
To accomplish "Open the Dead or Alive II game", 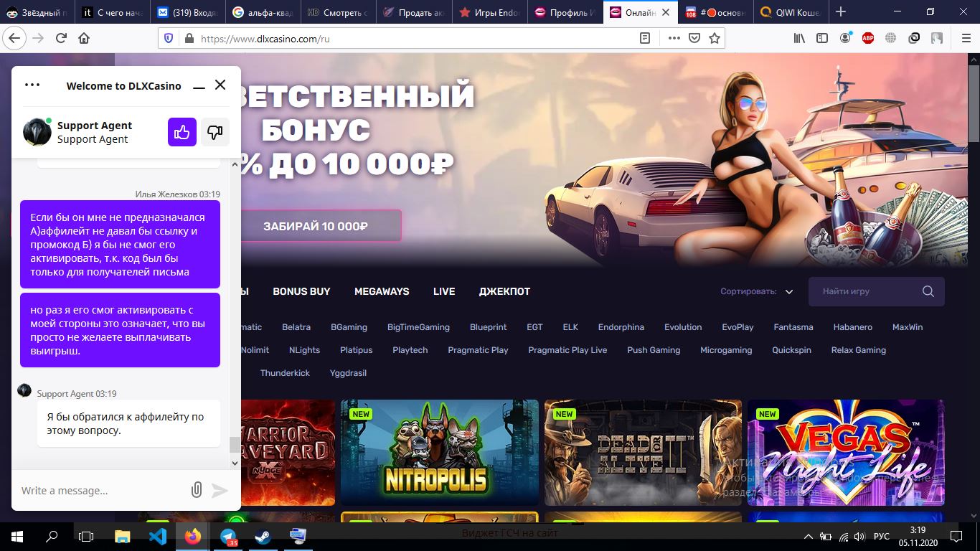I will (x=643, y=453).
